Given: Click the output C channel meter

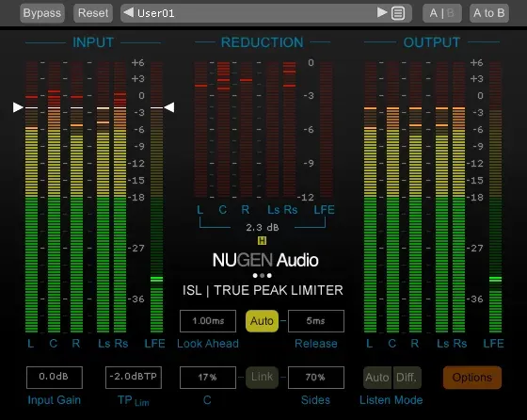Looking at the screenshot, I should (x=393, y=197).
